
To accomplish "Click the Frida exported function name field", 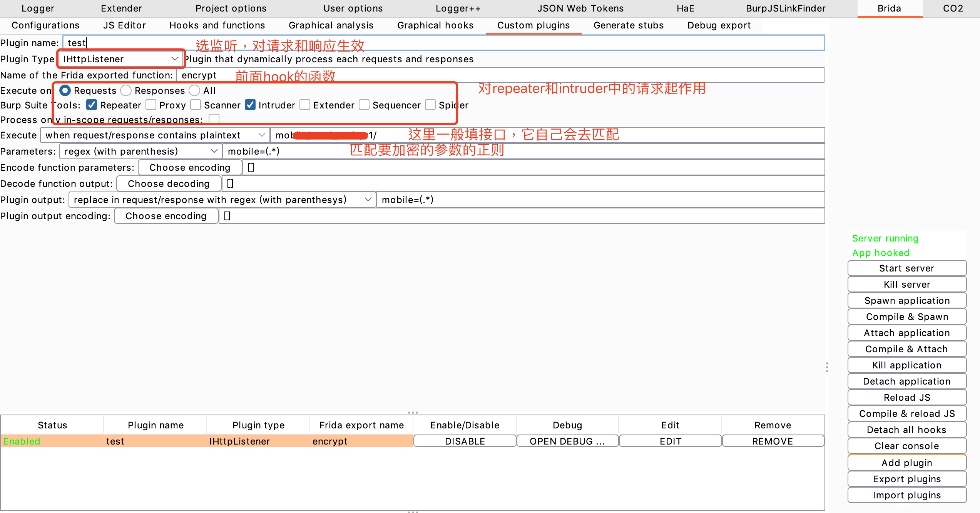I will pyautogui.click(x=500, y=75).
